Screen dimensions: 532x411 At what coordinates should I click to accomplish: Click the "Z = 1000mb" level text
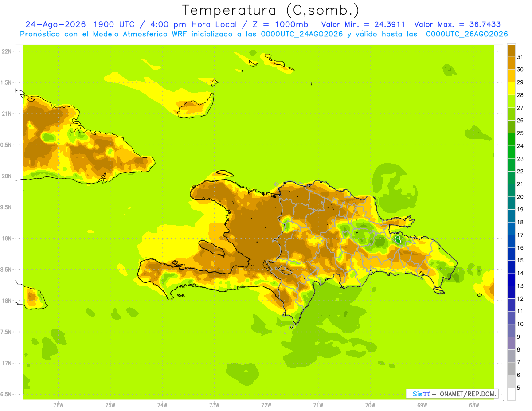point(281,25)
